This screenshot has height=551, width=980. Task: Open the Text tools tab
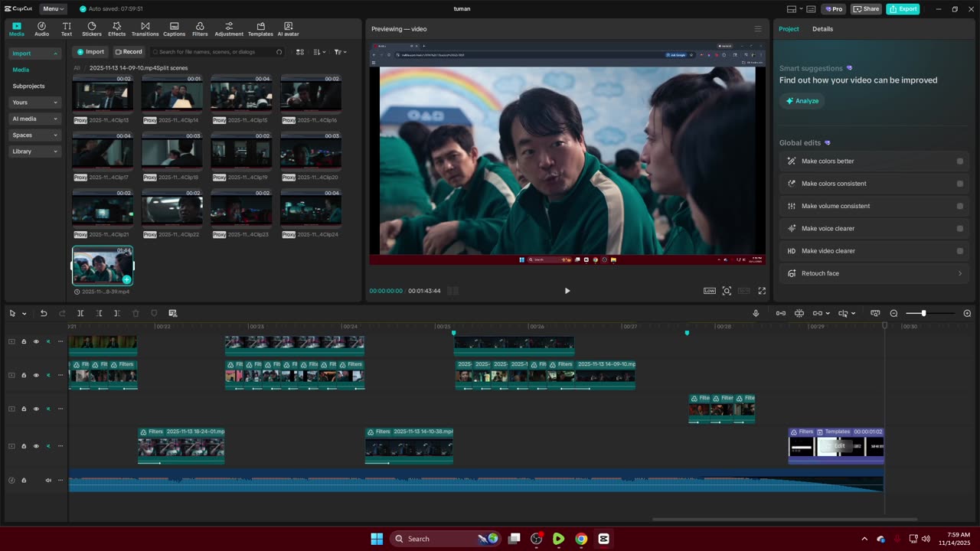[67, 29]
